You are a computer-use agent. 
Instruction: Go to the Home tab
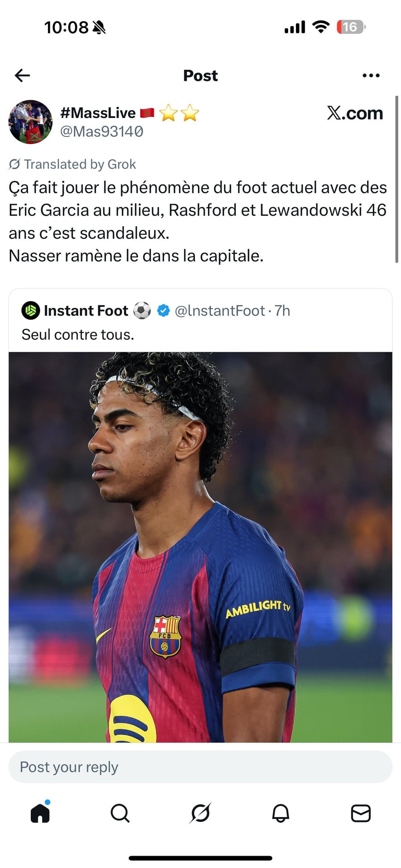coord(40,813)
